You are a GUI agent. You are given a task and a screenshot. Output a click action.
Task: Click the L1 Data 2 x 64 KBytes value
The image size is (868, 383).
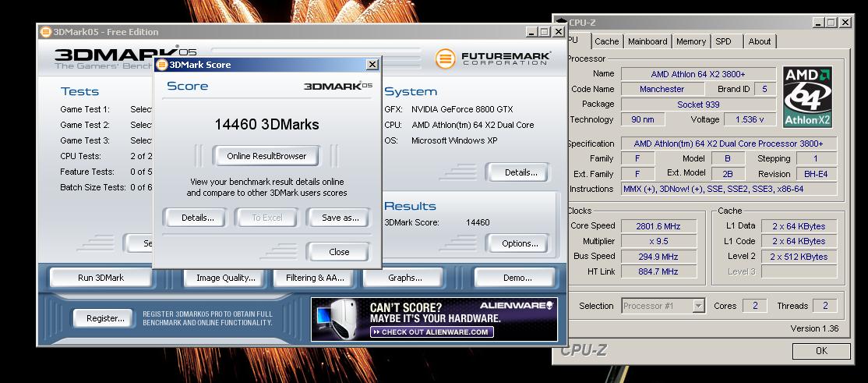(x=799, y=226)
